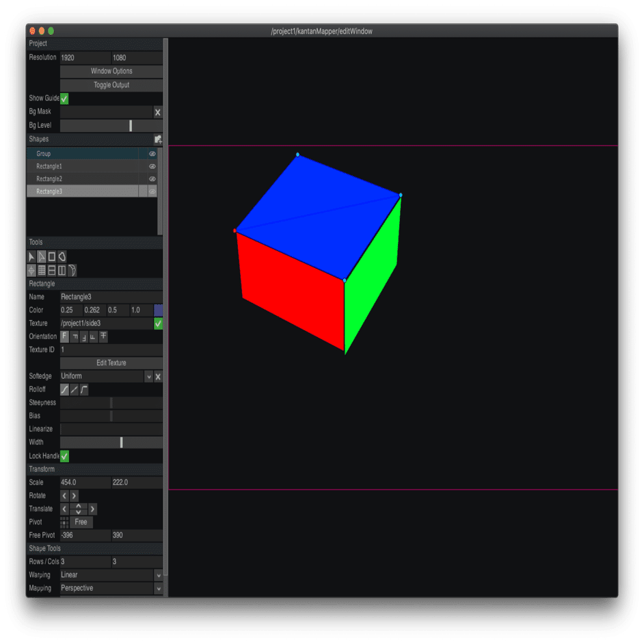This screenshot has width=644, height=644.
Task: Add a new shape group
Action: (158, 139)
